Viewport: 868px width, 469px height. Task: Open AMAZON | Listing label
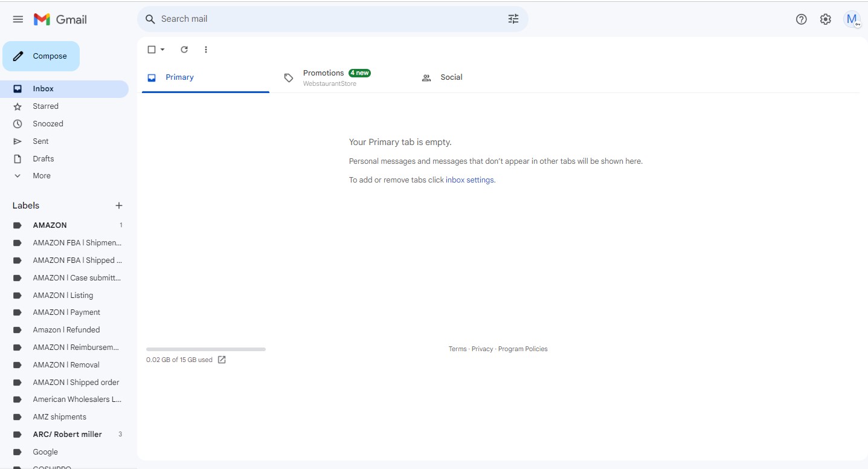point(64,296)
